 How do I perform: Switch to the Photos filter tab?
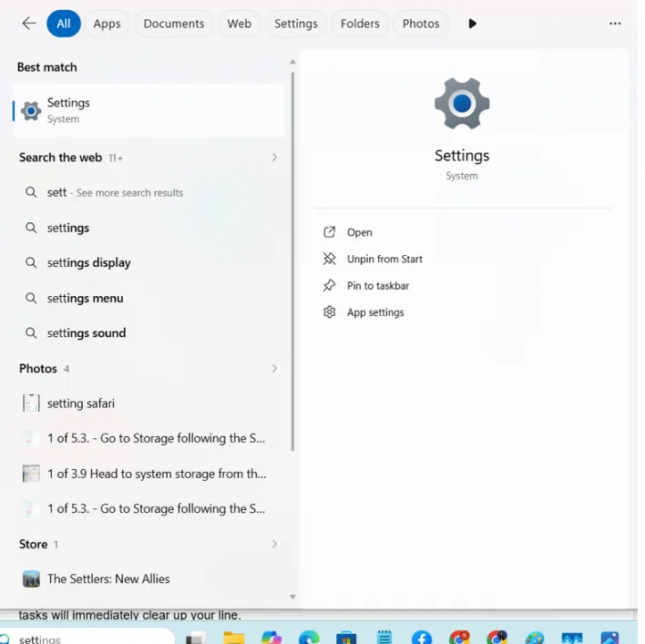pos(421,24)
